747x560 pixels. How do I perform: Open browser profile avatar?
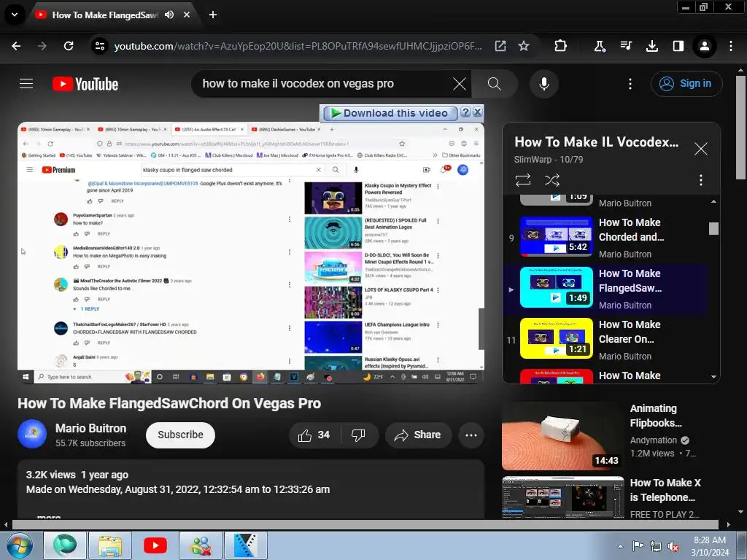[705, 46]
